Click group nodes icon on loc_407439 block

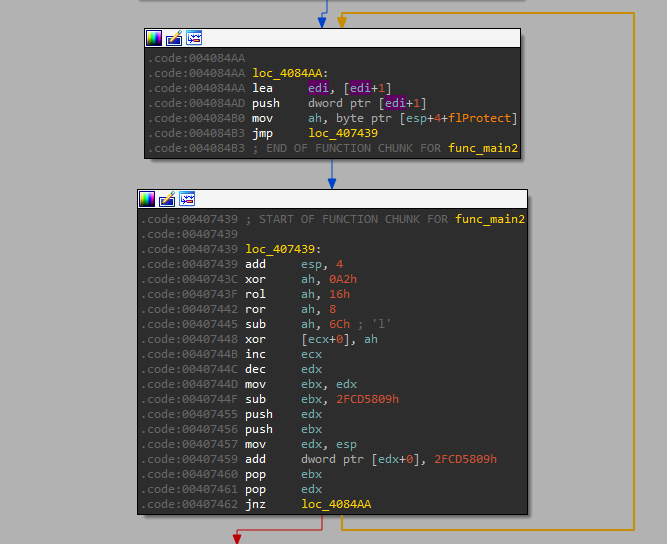coord(187,199)
